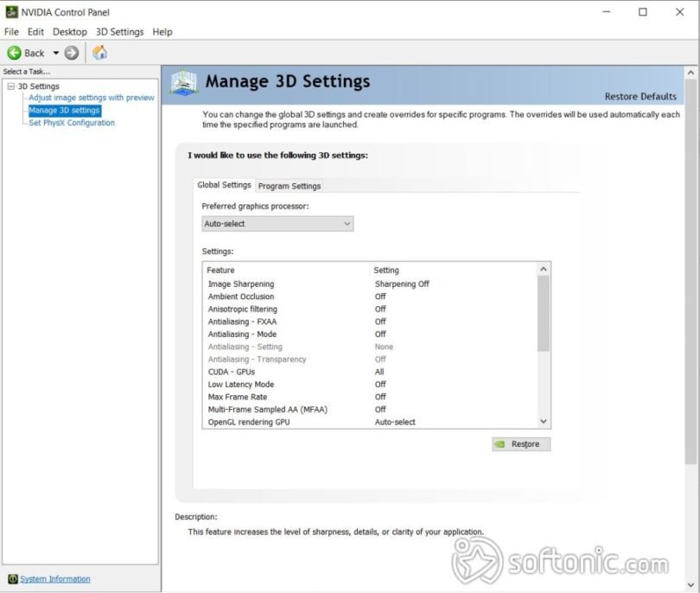The image size is (700, 593).
Task: Select Adjust image settings with preview task
Action: (x=92, y=98)
